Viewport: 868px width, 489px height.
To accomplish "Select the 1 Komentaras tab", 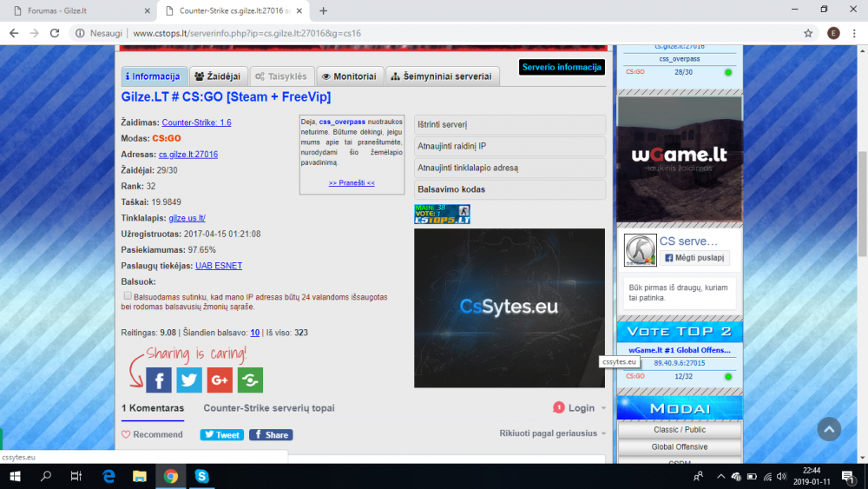I will 153,408.
